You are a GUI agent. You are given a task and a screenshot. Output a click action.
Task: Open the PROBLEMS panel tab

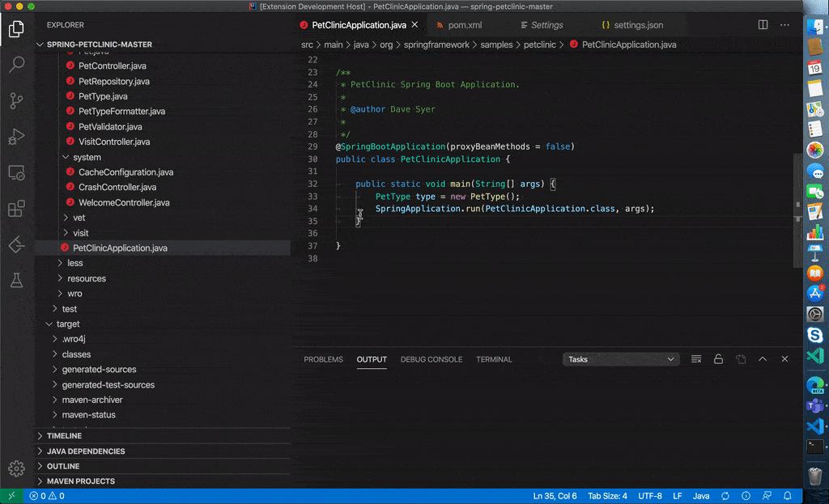323,359
